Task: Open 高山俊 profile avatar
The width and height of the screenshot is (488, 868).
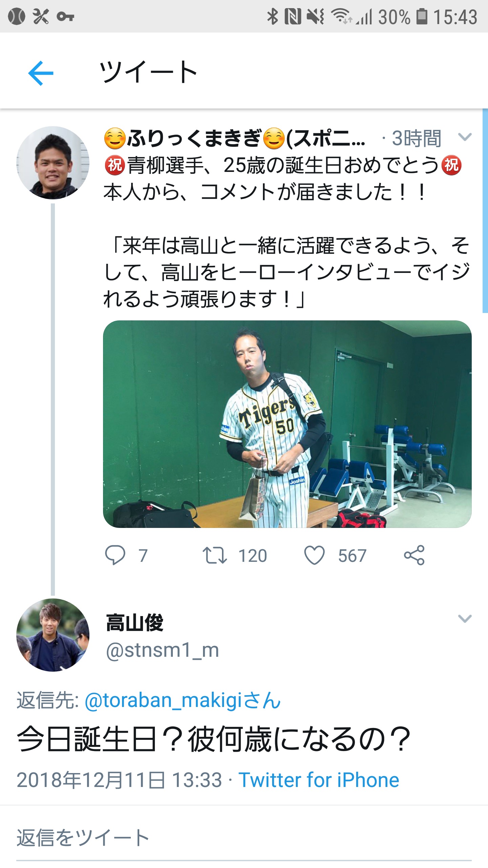Action: (53, 635)
